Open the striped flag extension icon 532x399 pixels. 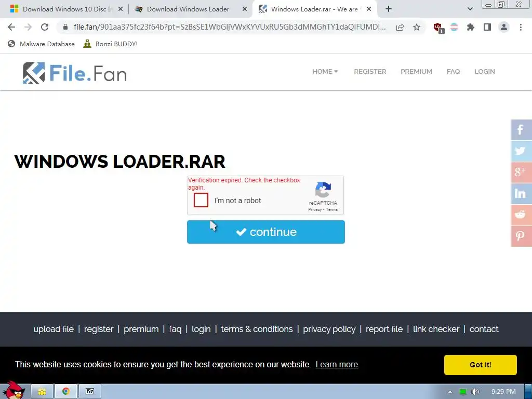coord(454,27)
